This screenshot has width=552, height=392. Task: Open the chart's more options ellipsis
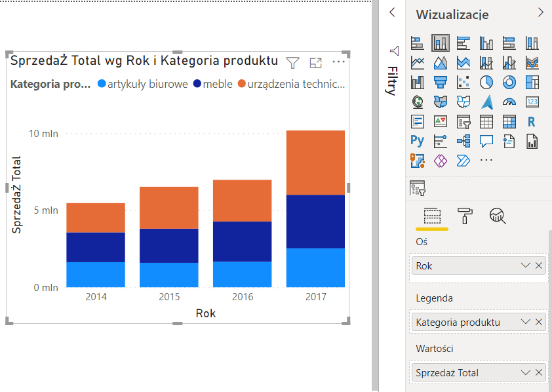338,62
